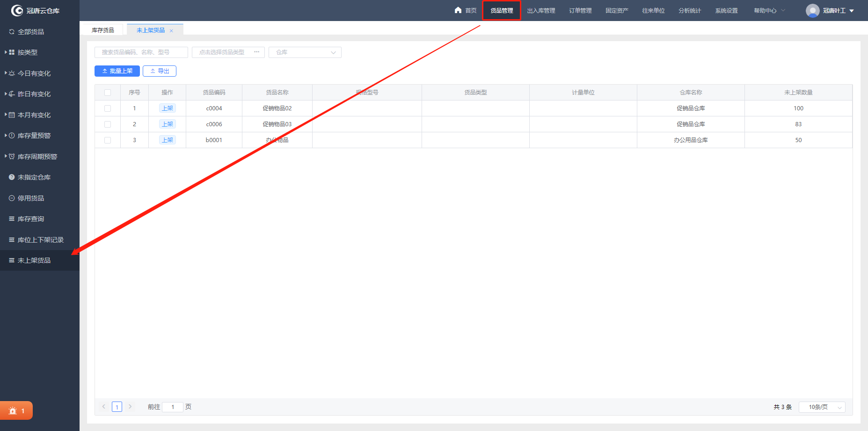
Task: Click the 未上架数量 column header
Action: pyautogui.click(x=798, y=93)
